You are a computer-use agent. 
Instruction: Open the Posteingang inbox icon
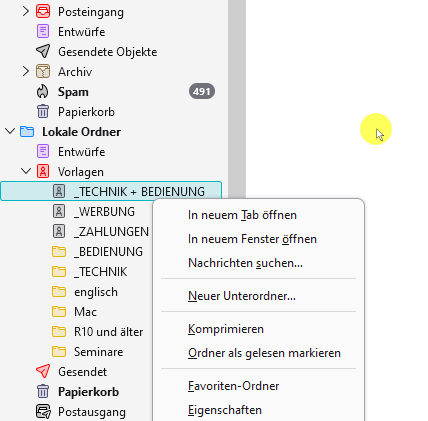(43, 12)
